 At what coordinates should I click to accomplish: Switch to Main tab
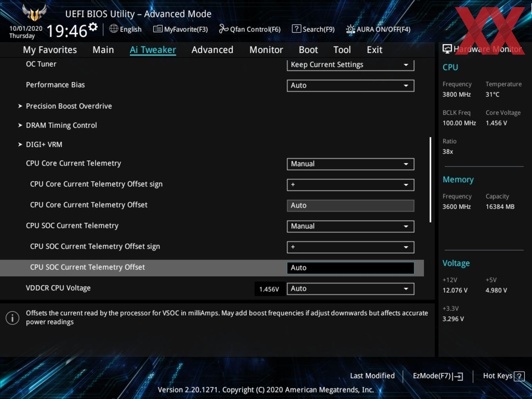point(103,50)
